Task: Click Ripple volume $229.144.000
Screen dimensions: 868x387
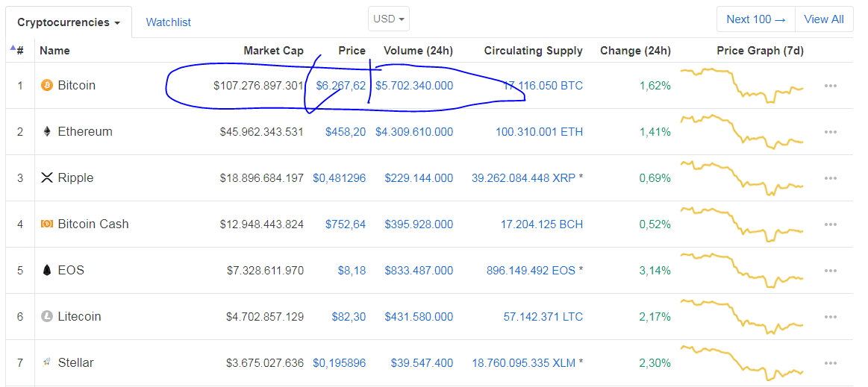Action: click(419, 178)
